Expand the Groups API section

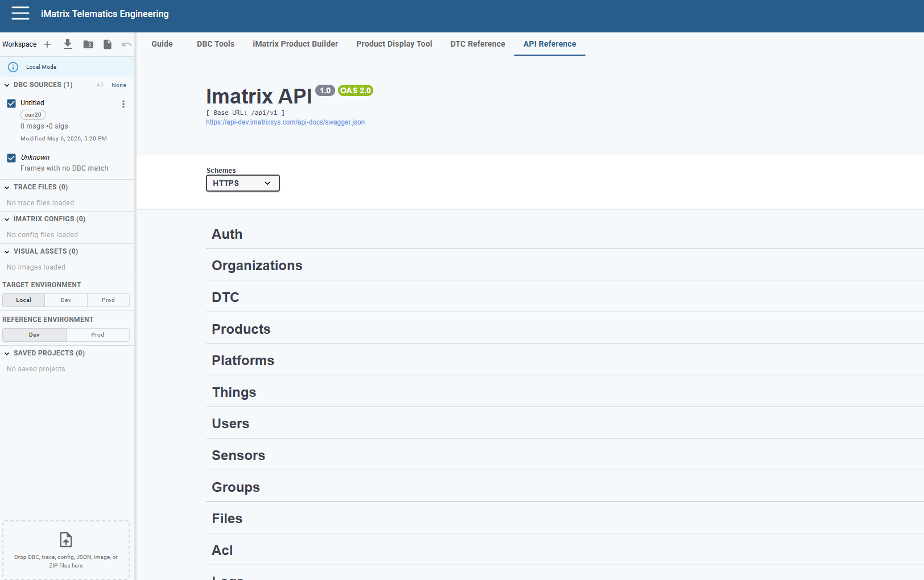(x=565, y=487)
